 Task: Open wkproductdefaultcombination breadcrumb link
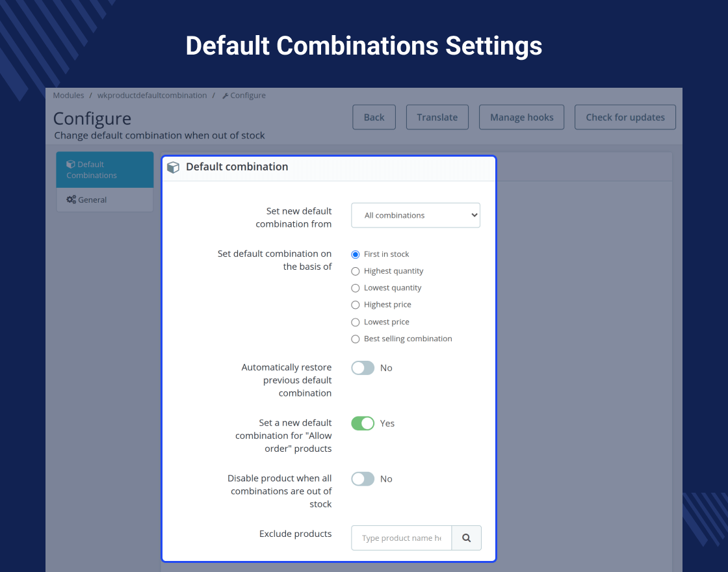(x=152, y=95)
